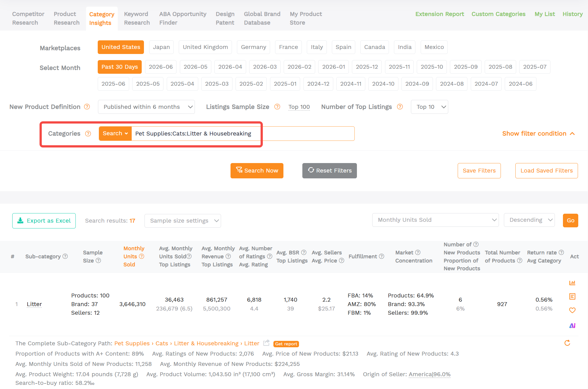This screenshot has height=389, width=588.
Task: Show Avg. BSR help icon
Action: pyautogui.click(x=304, y=252)
